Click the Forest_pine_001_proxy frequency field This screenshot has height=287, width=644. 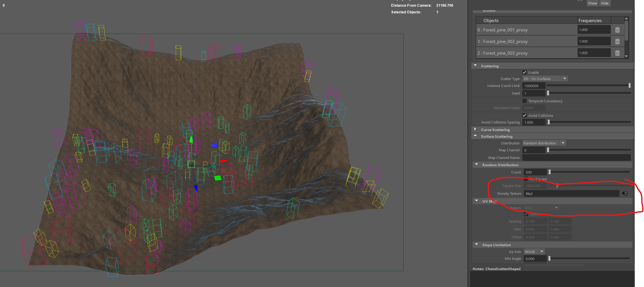[594, 30]
